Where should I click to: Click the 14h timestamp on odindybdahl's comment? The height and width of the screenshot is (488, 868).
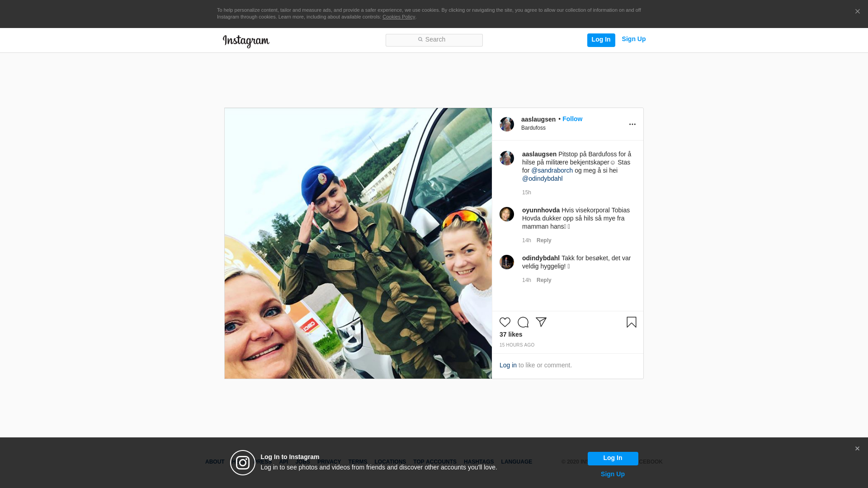pos(526,280)
